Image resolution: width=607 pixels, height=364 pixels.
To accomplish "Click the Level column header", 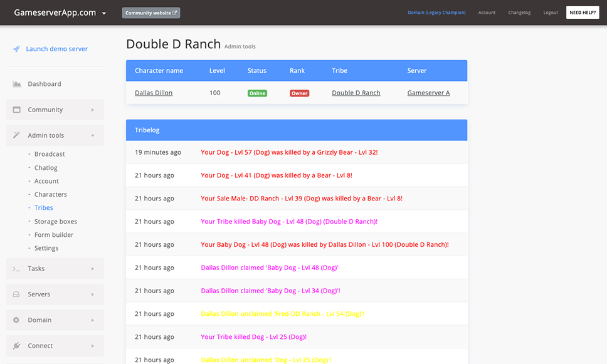I will (x=217, y=70).
